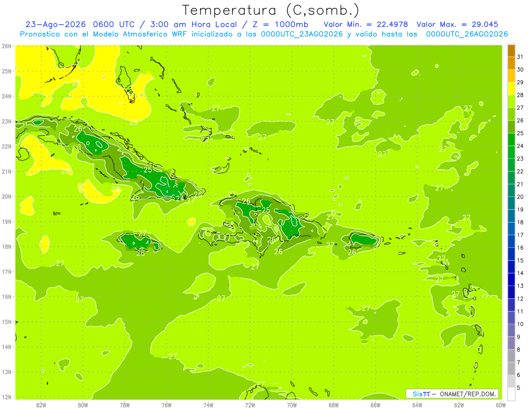Click the "82W" longitude axis label
The width and height of the screenshot is (532, 411).
tap(41, 405)
